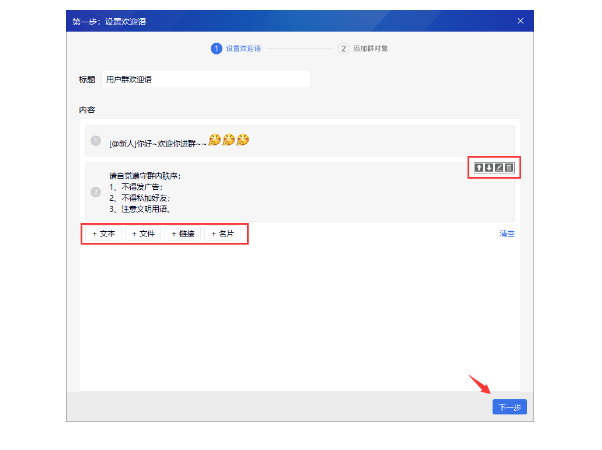
Task: Add a 文本 content block
Action: (104, 233)
